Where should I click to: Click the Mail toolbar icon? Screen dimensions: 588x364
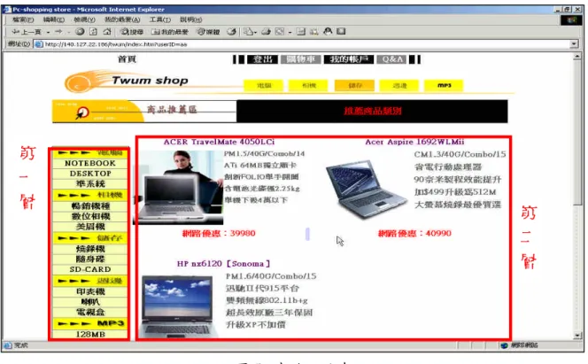(248, 32)
